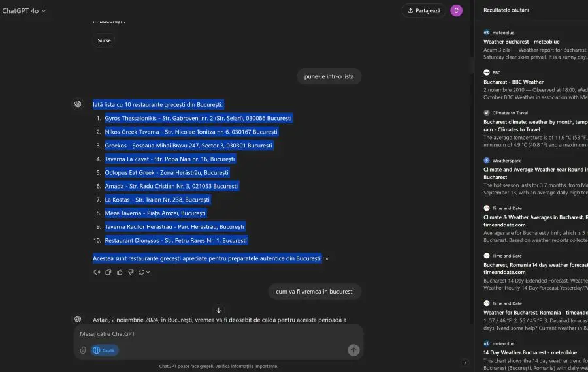588x372 pixels.
Task: Open Weather for Bucharest, Romania timeanddate result
Action: tap(536, 313)
